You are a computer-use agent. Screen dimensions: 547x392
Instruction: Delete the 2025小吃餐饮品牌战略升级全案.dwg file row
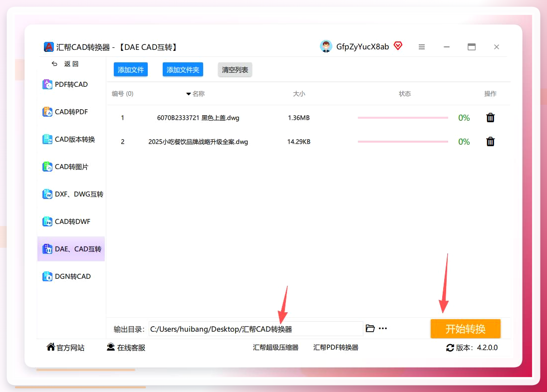(x=491, y=142)
